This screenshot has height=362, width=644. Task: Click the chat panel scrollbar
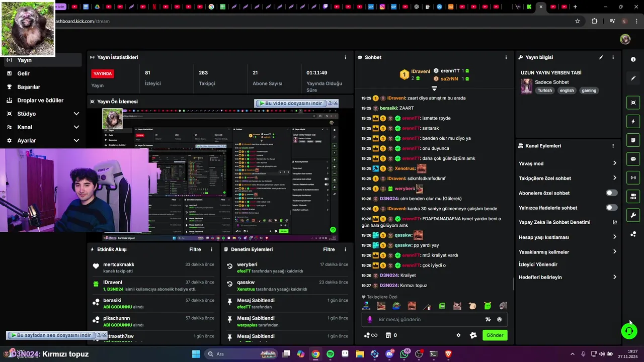[x=513, y=284]
